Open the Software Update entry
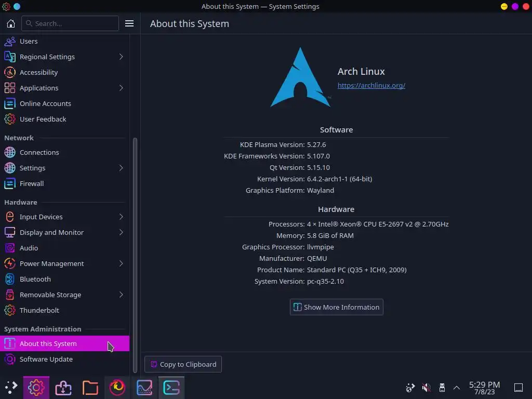The height and width of the screenshot is (399, 532). pyautogui.click(x=64, y=360)
